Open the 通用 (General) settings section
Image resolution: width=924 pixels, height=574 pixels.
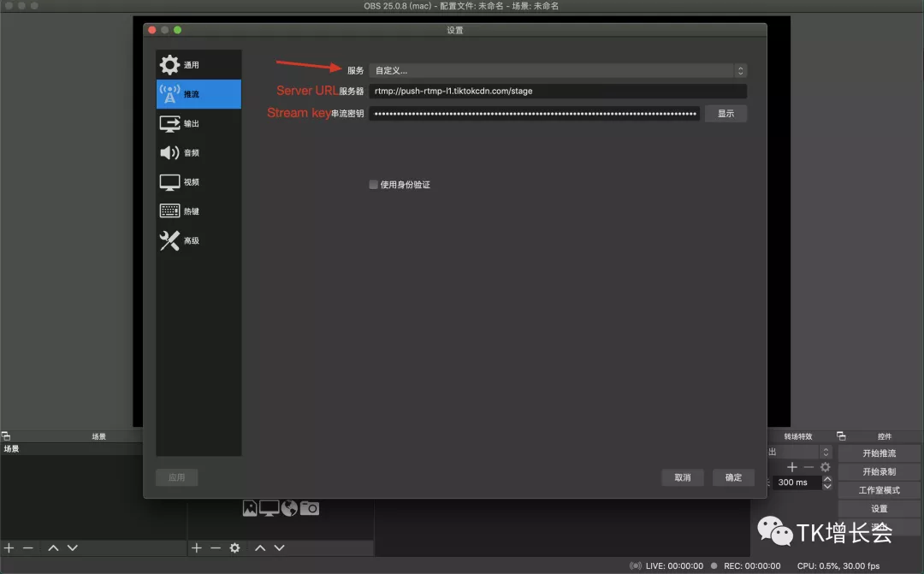coord(198,65)
